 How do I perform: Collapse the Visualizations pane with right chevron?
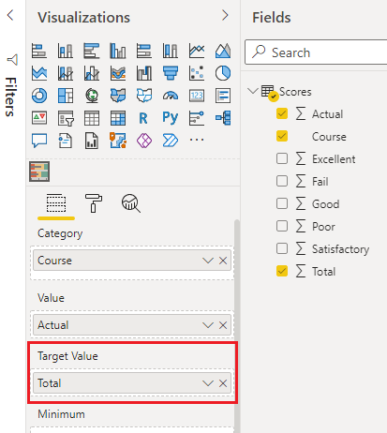pyautogui.click(x=225, y=15)
